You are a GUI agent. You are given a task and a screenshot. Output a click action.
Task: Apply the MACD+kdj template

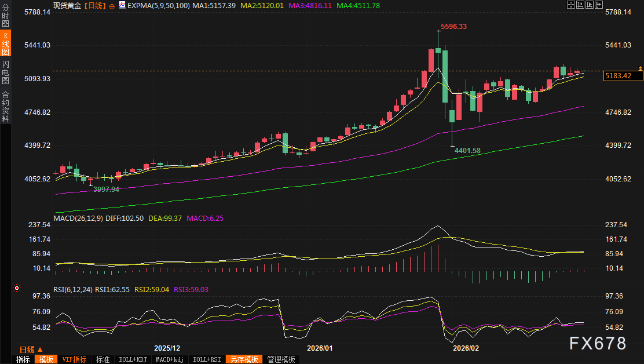click(170, 359)
